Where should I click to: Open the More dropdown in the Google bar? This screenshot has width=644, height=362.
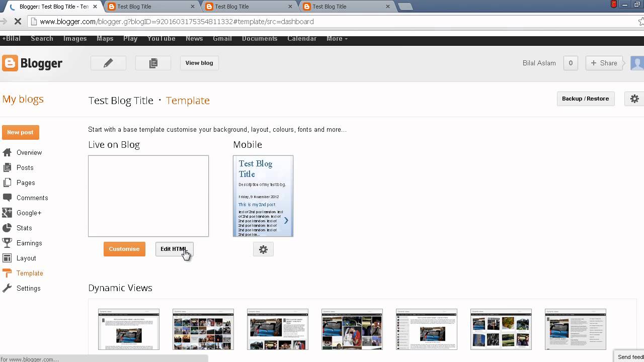(x=337, y=39)
